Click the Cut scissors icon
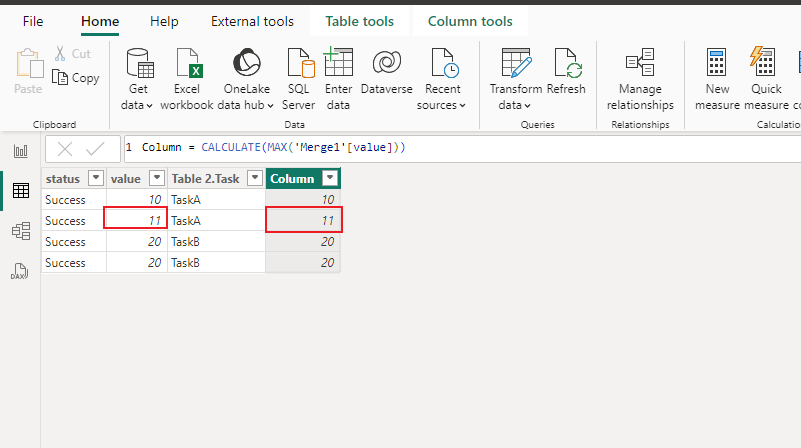This screenshot has width=801, height=448. (60, 54)
